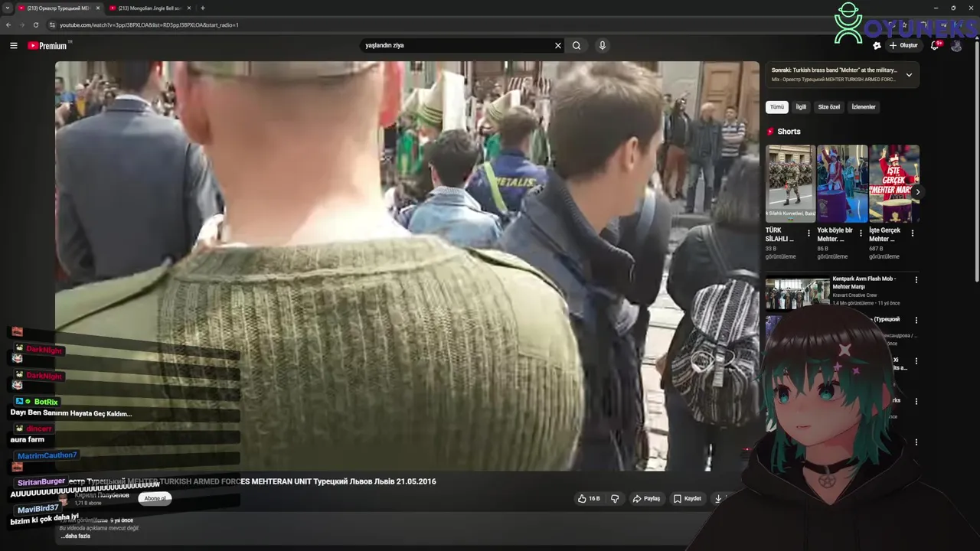This screenshot has height=551, width=980.
Task: Open Kravart Creative Crew channel link
Action: tap(855, 295)
